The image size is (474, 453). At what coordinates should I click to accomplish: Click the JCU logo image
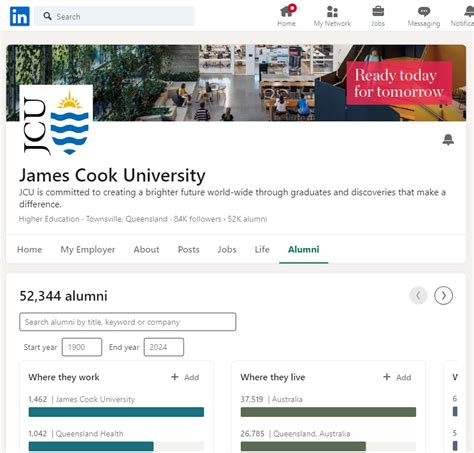(x=56, y=121)
